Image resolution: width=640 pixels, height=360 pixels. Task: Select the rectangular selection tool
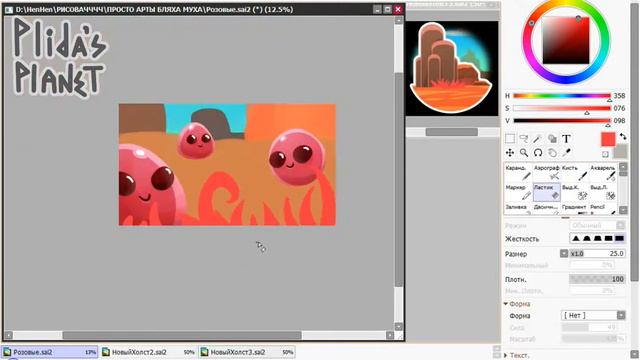point(510,139)
